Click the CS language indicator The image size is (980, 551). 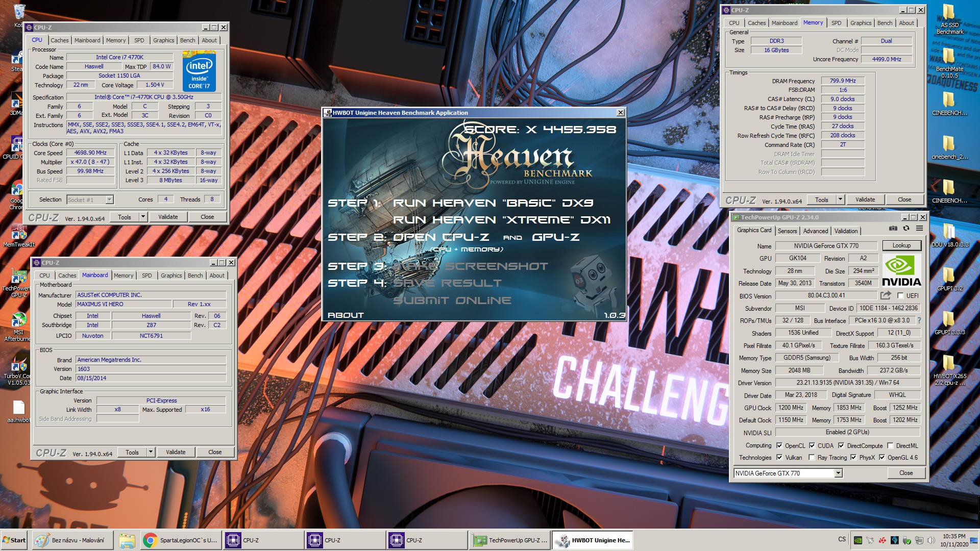pos(842,539)
